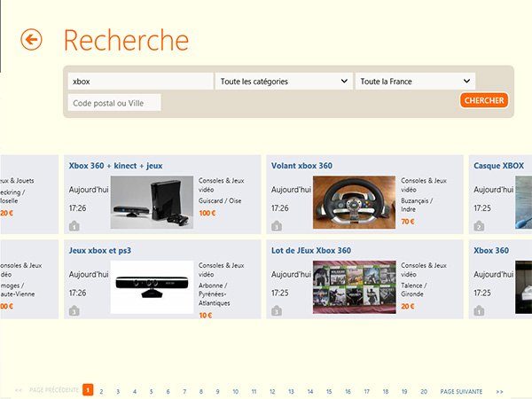This screenshot has height=399, width=532.
Task: View the steering wheel photo
Action: tap(354, 202)
